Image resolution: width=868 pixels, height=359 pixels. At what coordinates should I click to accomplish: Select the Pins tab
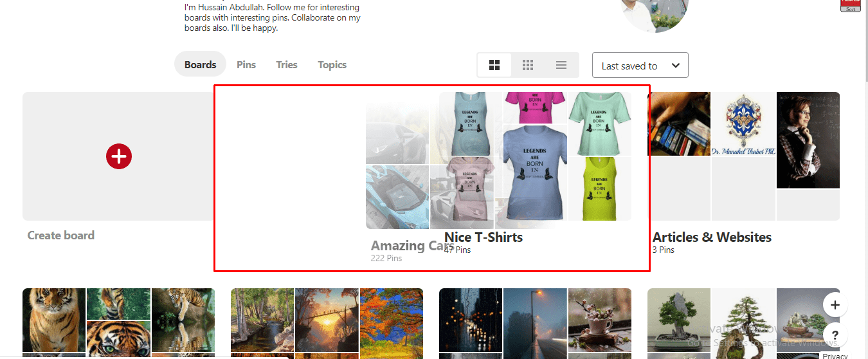(x=246, y=64)
